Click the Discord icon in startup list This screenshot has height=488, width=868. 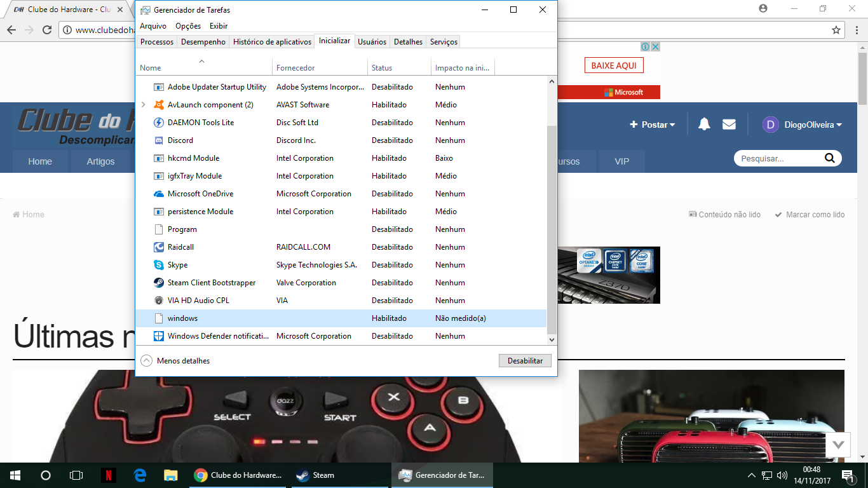(159, 140)
